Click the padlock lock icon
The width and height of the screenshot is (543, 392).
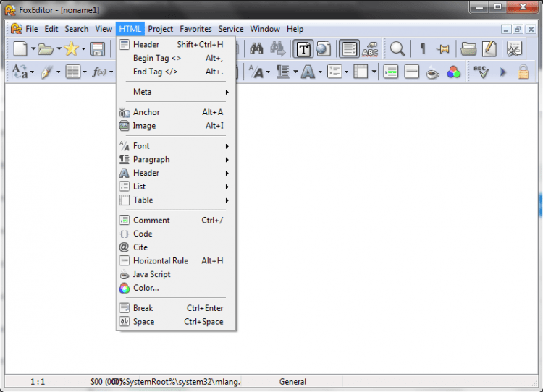(523, 72)
